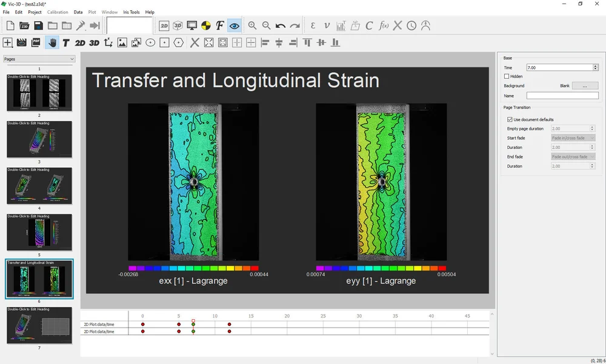Click the Zoom In magnifier icon
606x364 pixels.
253,25
